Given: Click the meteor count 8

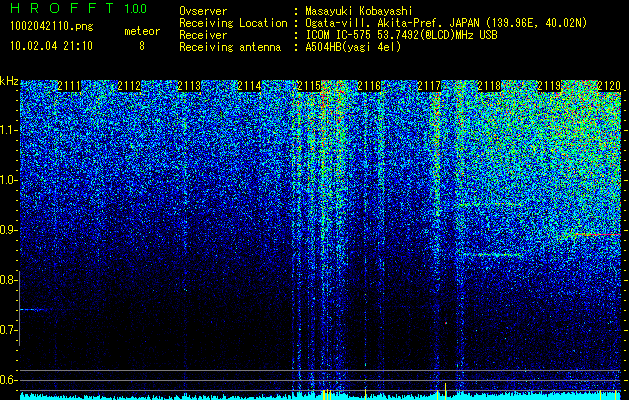Looking at the screenshot, I should 142,46.
